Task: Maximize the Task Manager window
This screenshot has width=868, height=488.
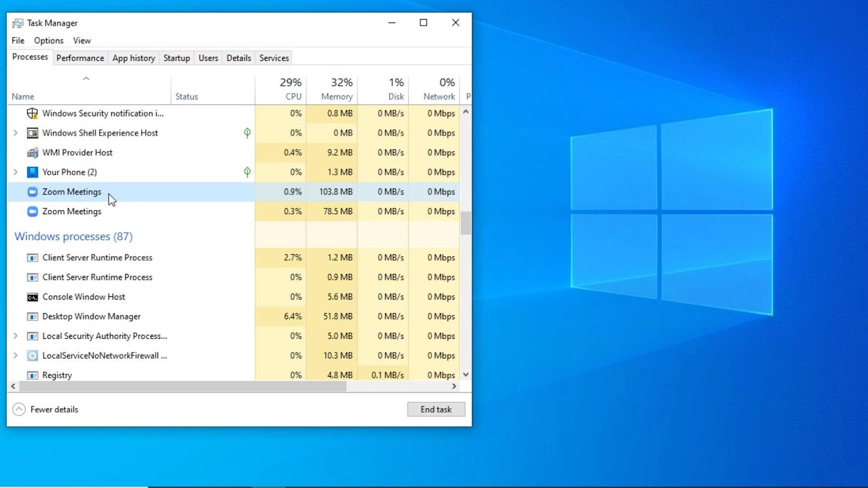Action: [x=423, y=23]
